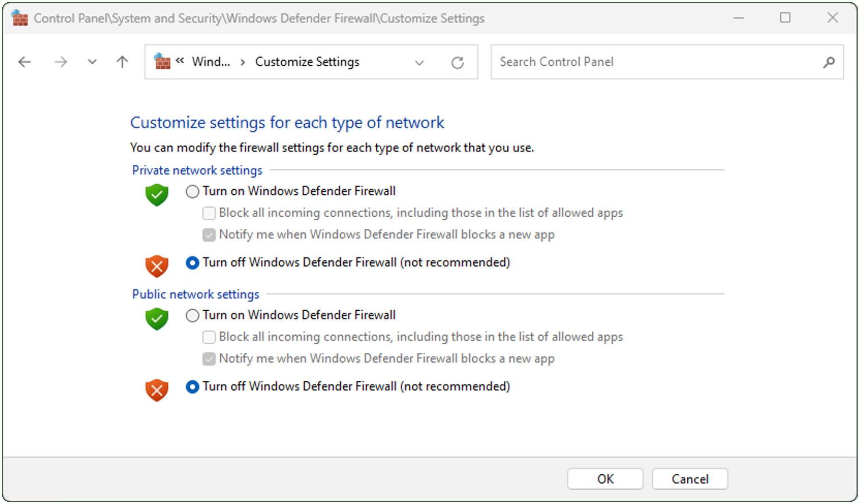Screen dimensions: 860x504
Task: Refresh the Customize Settings page
Action: click(x=457, y=62)
